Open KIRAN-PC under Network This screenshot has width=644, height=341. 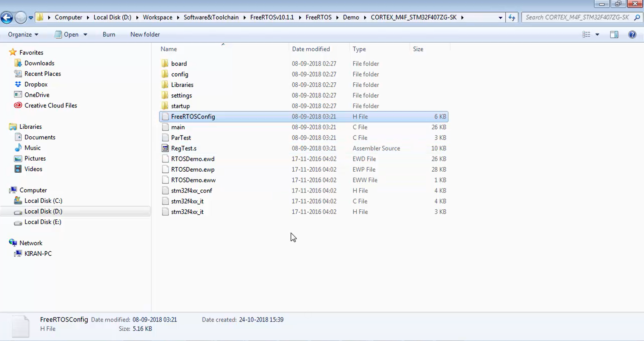[x=38, y=254]
